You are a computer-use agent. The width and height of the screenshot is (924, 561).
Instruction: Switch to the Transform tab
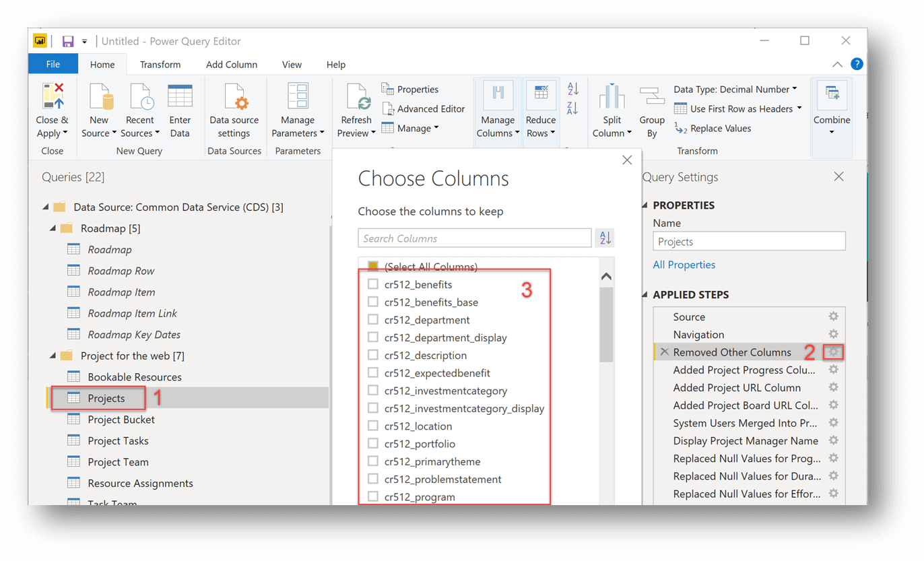160,65
